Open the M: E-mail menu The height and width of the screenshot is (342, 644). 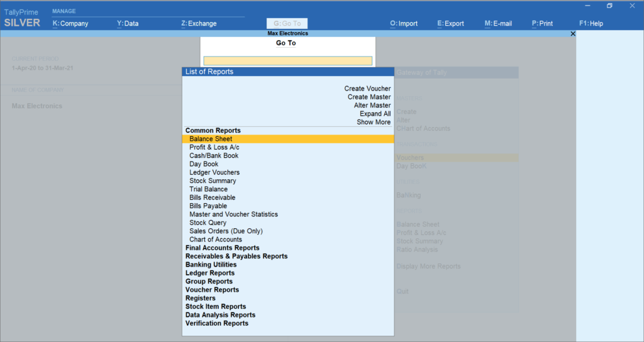coord(498,23)
